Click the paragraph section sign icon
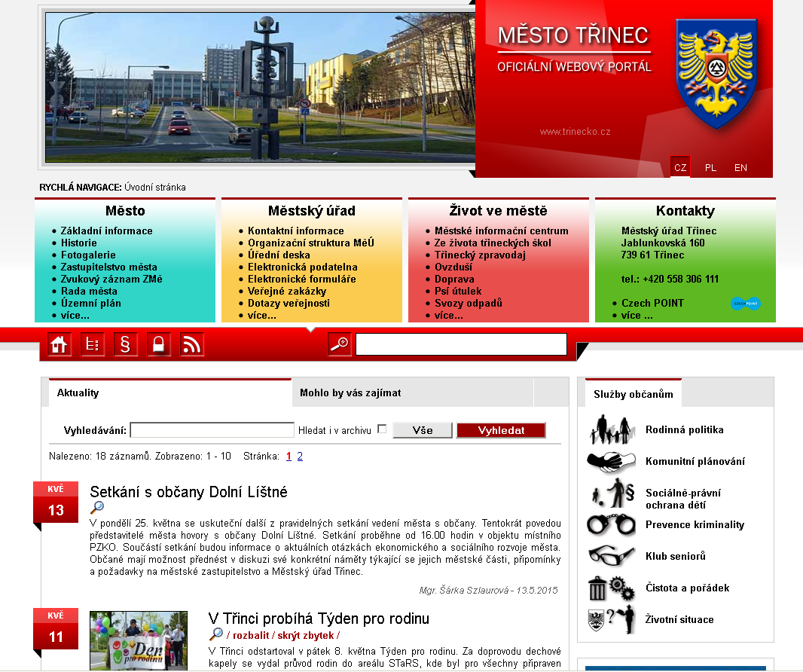The image size is (803, 672). click(126, 344)
